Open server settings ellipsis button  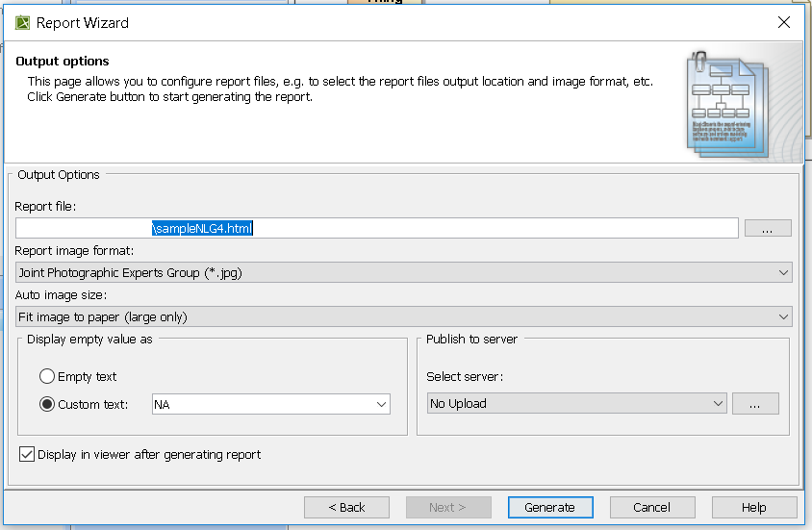(x=754, y=404)
